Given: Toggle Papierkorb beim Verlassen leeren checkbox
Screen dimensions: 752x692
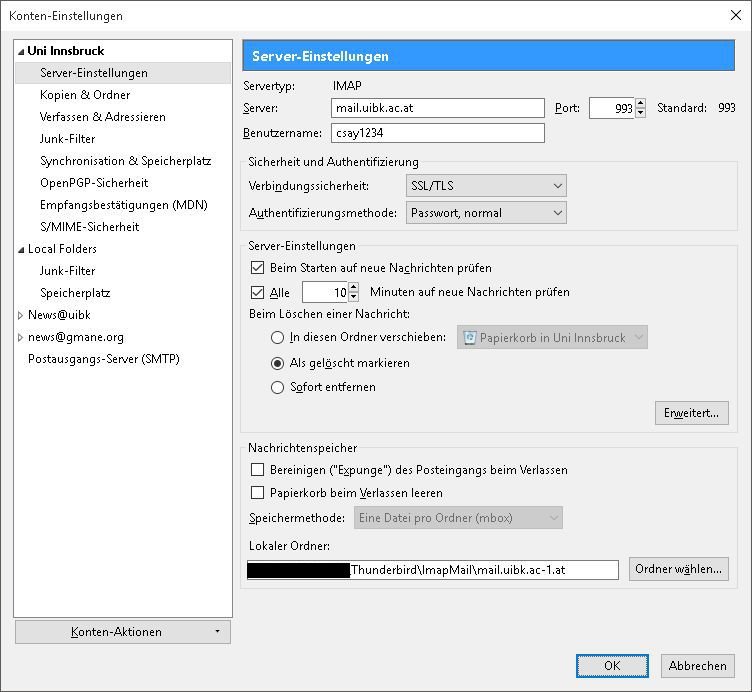Looking at the screenshot, I should (x=258, y=493).
